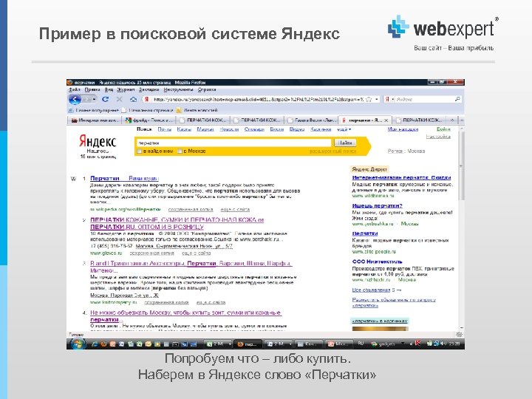Enable the 'в Москве' checkbox
This screenshot has height=399, width=532.
[180, 151]
